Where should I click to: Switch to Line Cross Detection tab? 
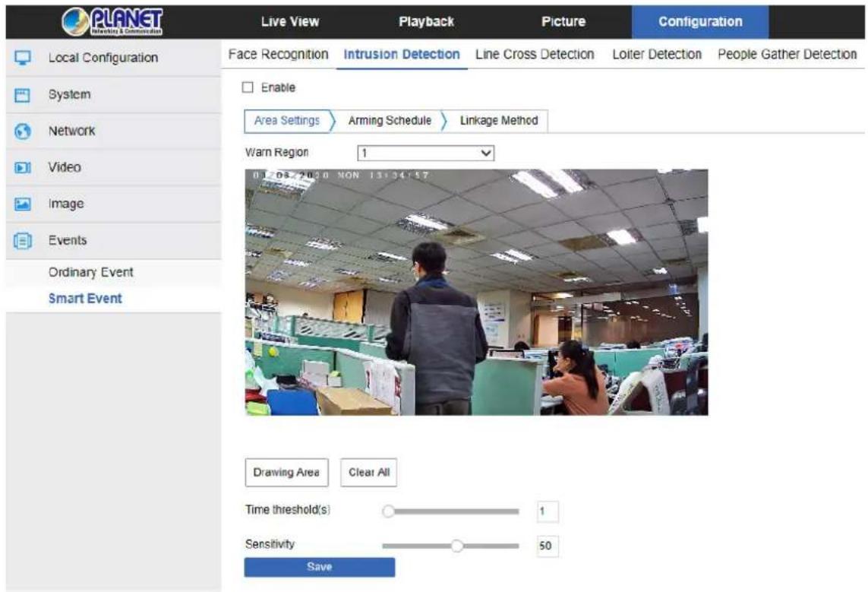click(x=535, y=54)
